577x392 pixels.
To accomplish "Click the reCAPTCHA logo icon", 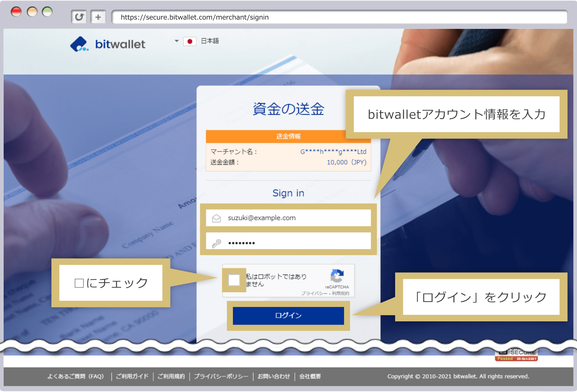I will click(337, 275).
